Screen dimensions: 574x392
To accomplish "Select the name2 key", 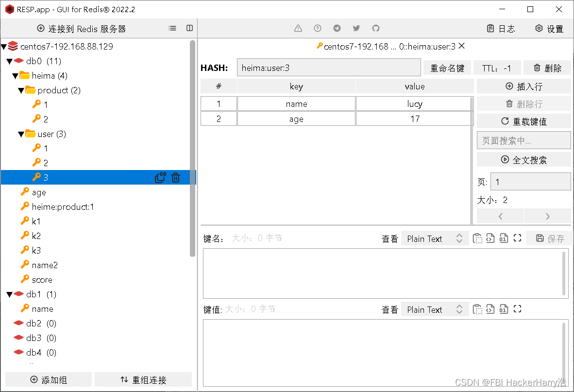I will (x=45, y=265).
